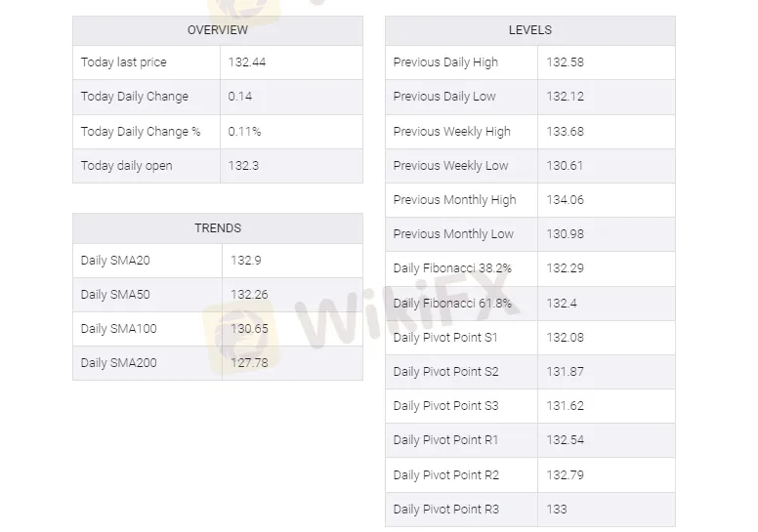Select the Daily SMA100 row label

[x=118, y=329]
